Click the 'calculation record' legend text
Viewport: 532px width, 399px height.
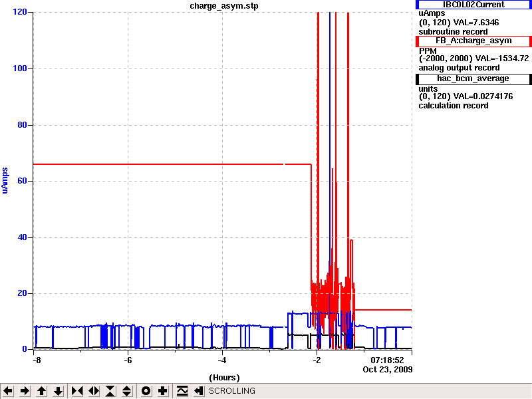pyautogui.click(x=454, y=106)
